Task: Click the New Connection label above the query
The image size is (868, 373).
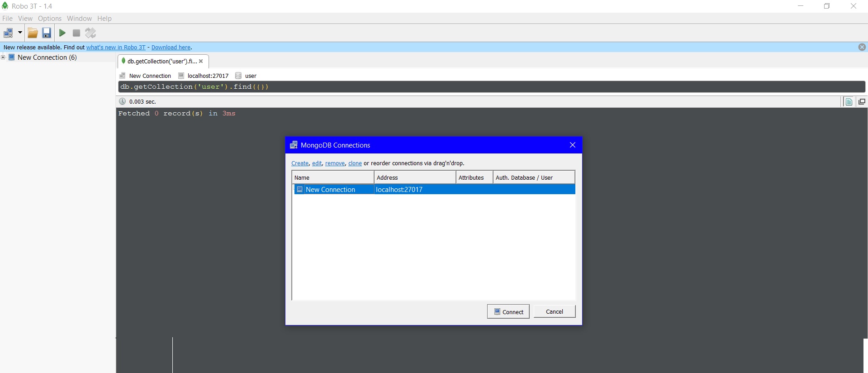Action: 150,76
